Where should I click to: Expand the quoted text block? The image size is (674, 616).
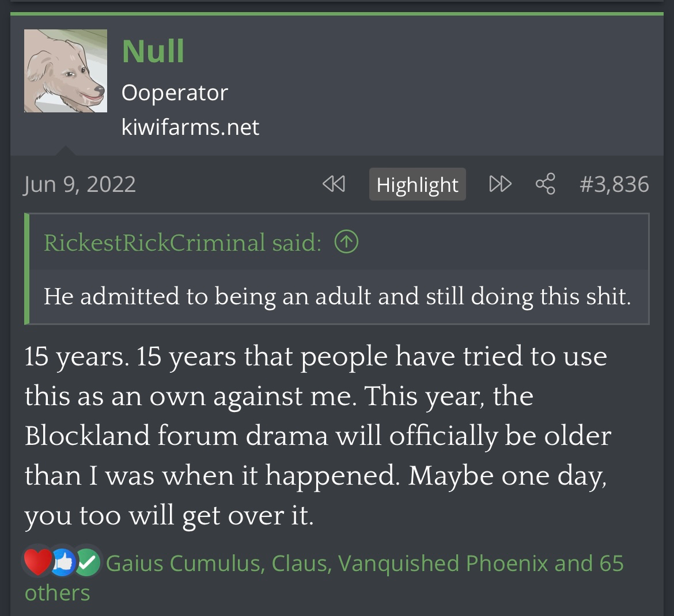point(337,297)
